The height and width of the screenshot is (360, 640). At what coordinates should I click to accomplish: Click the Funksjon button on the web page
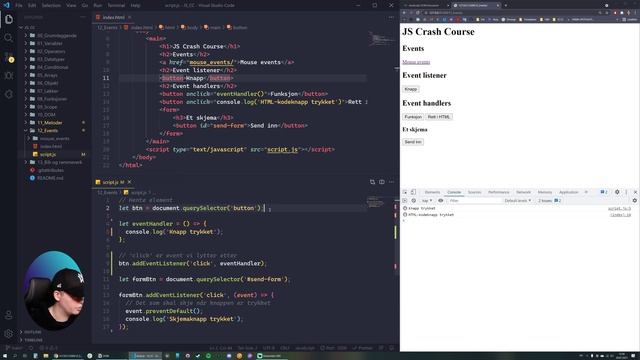click(413, 117)
